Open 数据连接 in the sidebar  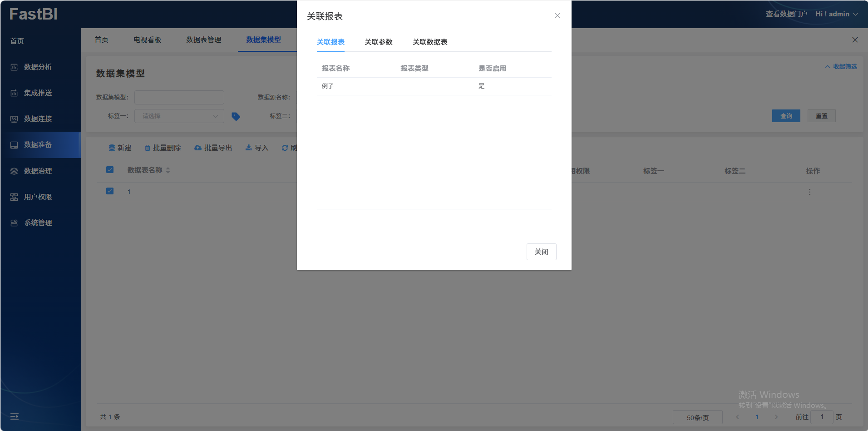[39, 119]
